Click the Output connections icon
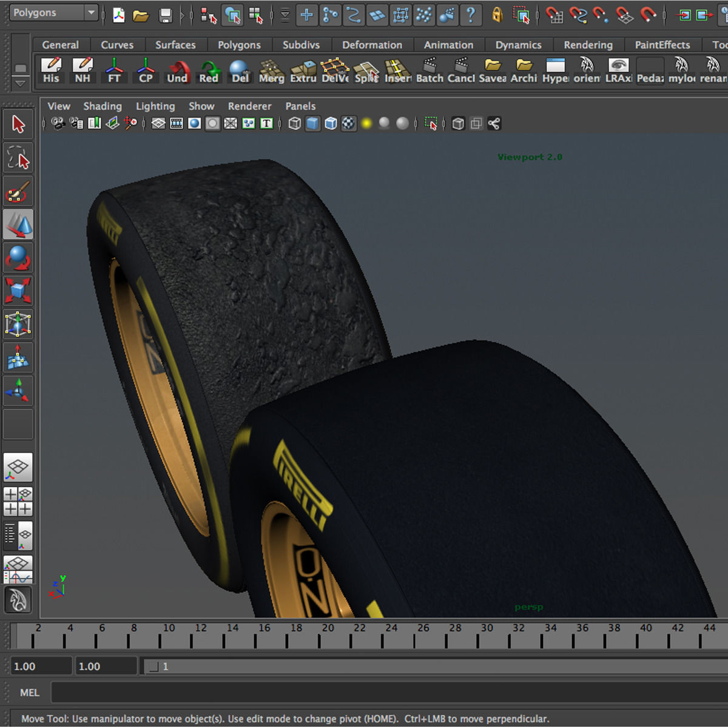 pyautogui.click(x=704, y=15)
